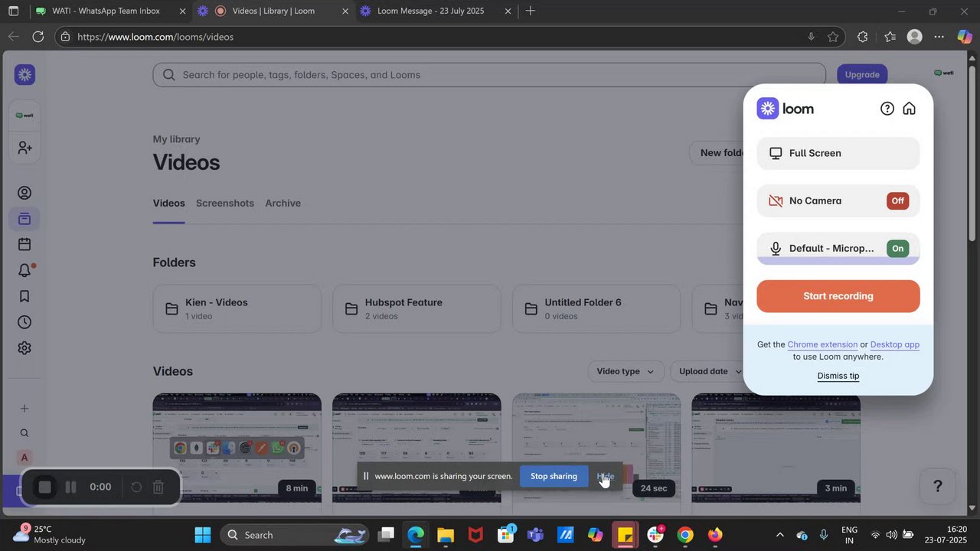The width and height of the screenshot is (980, 551).
Task: Click the browser address bar URL
Action: pyautogui.click(x=155, y=37)
